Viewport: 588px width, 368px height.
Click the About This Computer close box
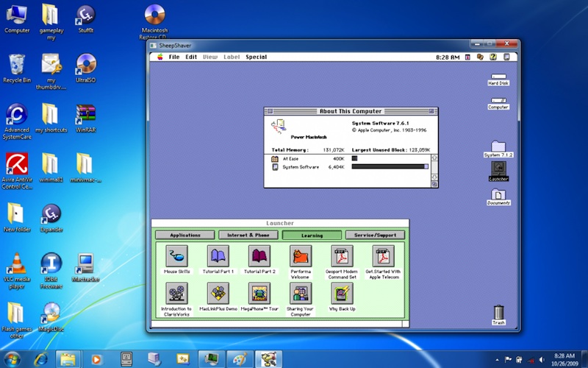[x=270, y=111]
